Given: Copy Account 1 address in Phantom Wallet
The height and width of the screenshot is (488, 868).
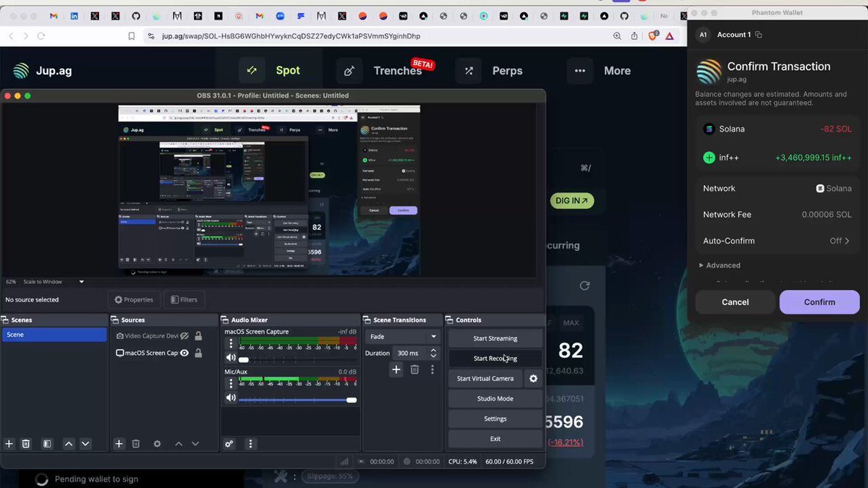Looking at the screenshot, I should tap(759, 35).
